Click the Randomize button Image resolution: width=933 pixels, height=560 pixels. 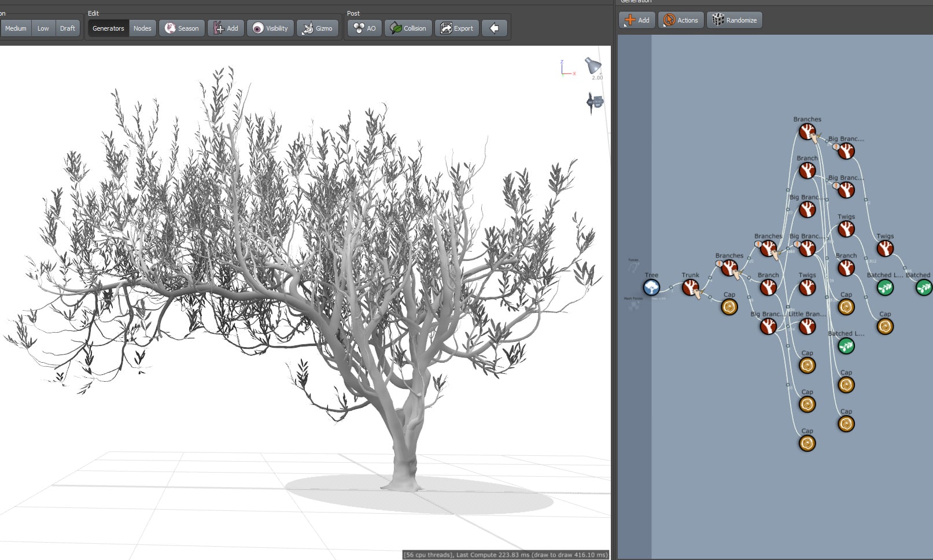pyautogui.click(x=735, y=20)
